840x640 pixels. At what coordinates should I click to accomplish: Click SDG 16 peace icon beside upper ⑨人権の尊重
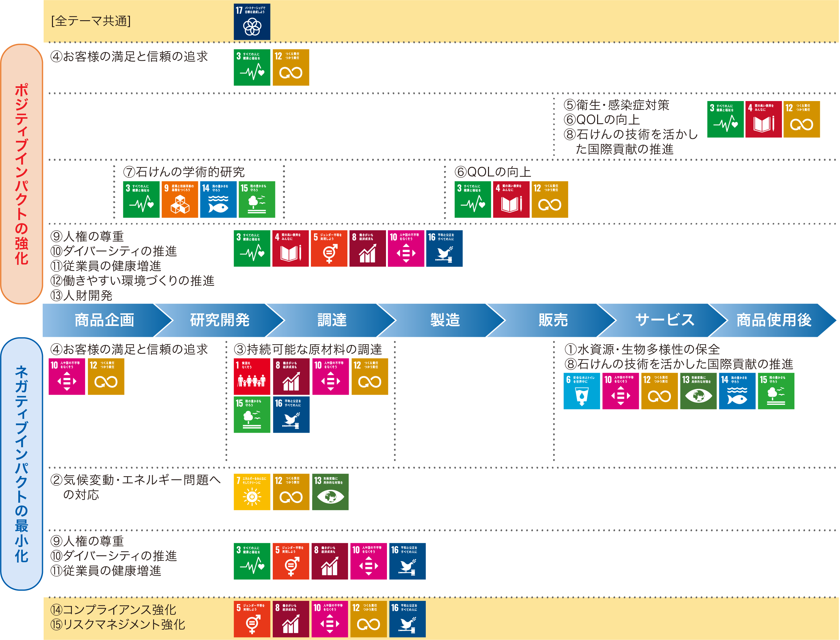[x=444, y=248]
